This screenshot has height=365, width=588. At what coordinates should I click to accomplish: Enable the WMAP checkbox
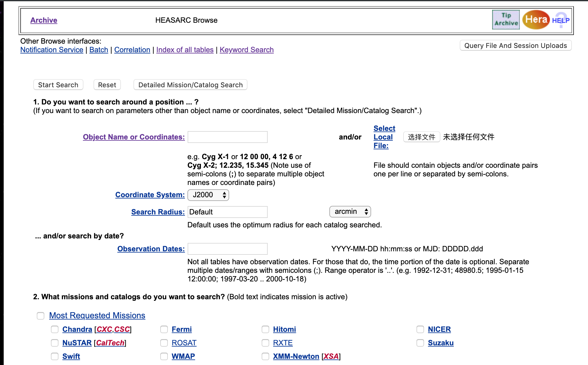click(x=164, y=356)
